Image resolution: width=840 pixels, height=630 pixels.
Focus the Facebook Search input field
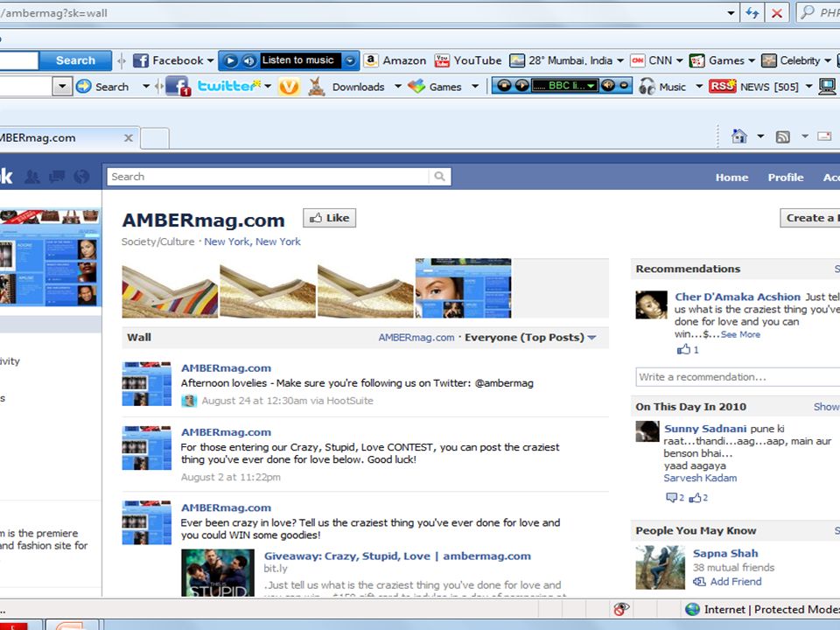click(268, 176)
